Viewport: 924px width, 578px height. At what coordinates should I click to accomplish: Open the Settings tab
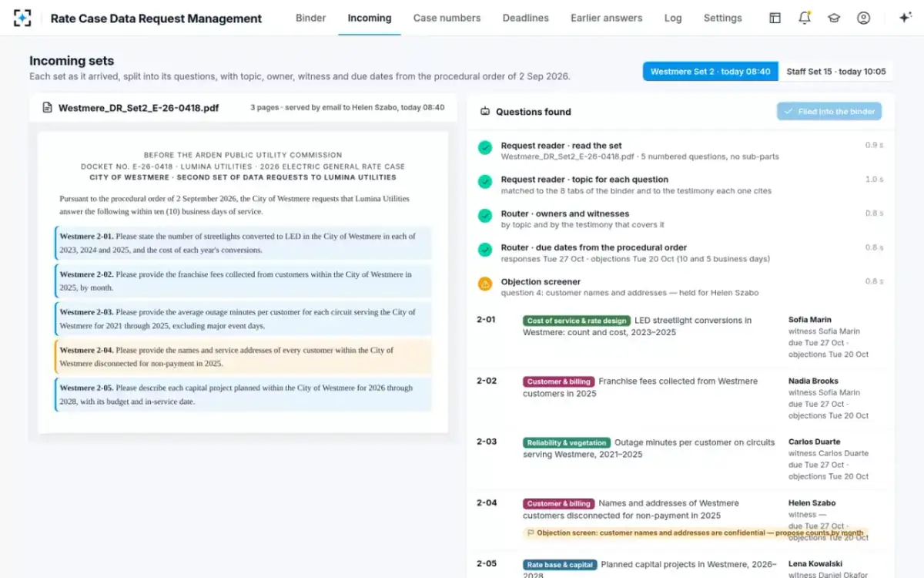point(723,18)
